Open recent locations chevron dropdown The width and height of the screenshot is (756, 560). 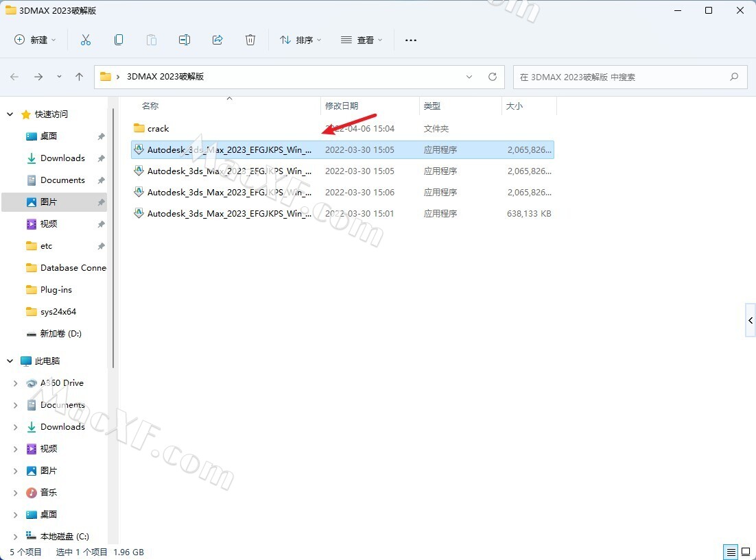59,77
